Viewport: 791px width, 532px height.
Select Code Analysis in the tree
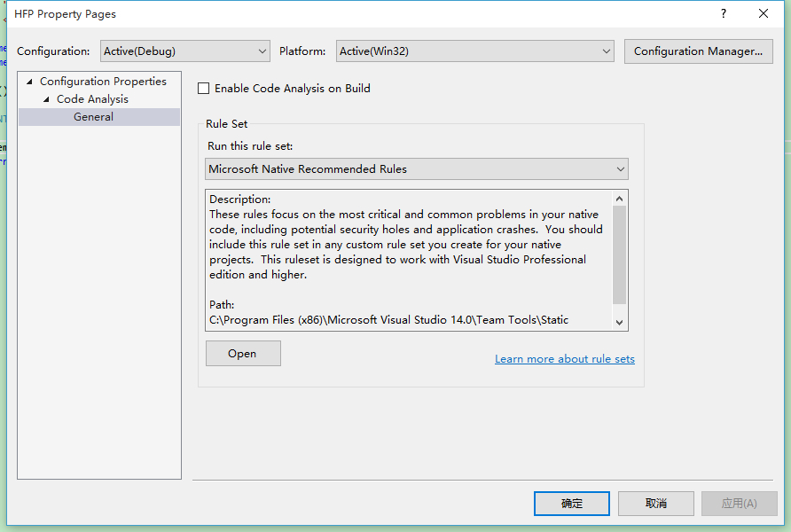(92, 99)
